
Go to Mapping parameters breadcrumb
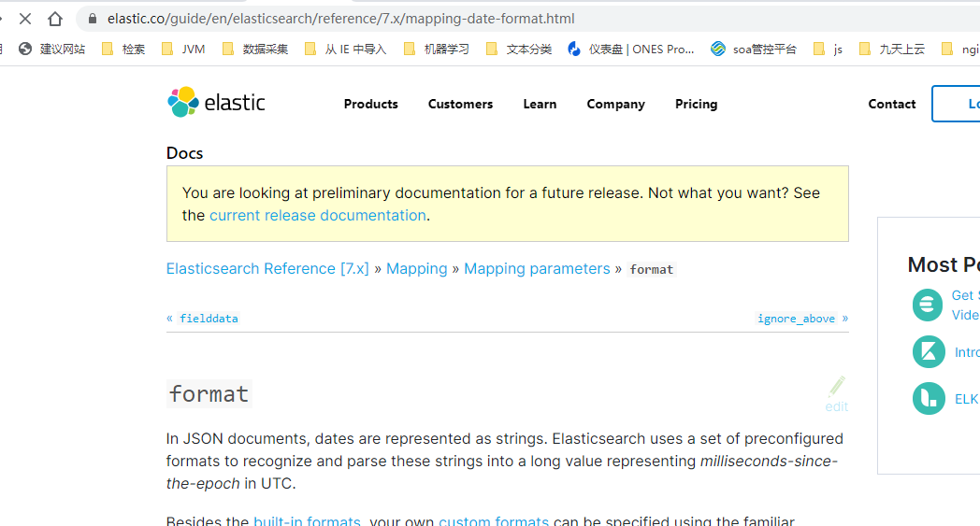coord(537,269)
